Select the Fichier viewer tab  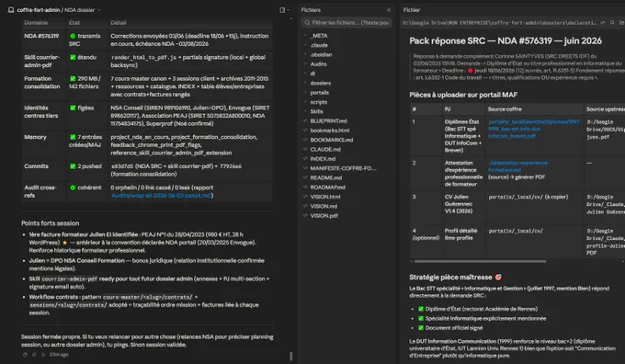[412, 10]
